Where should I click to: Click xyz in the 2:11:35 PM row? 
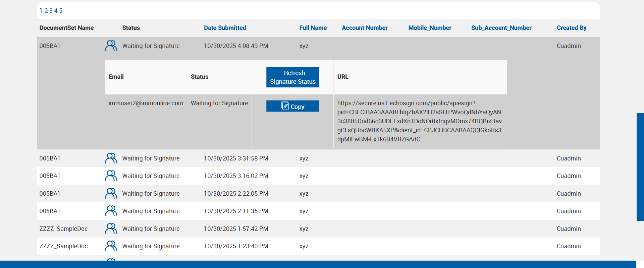[304, 211]
